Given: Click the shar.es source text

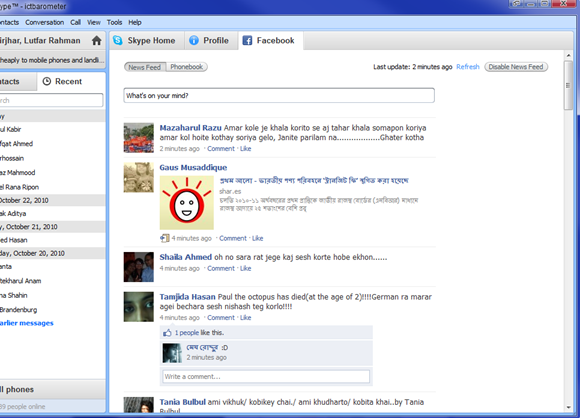Looking at the screenshot, I should (230, 191).
